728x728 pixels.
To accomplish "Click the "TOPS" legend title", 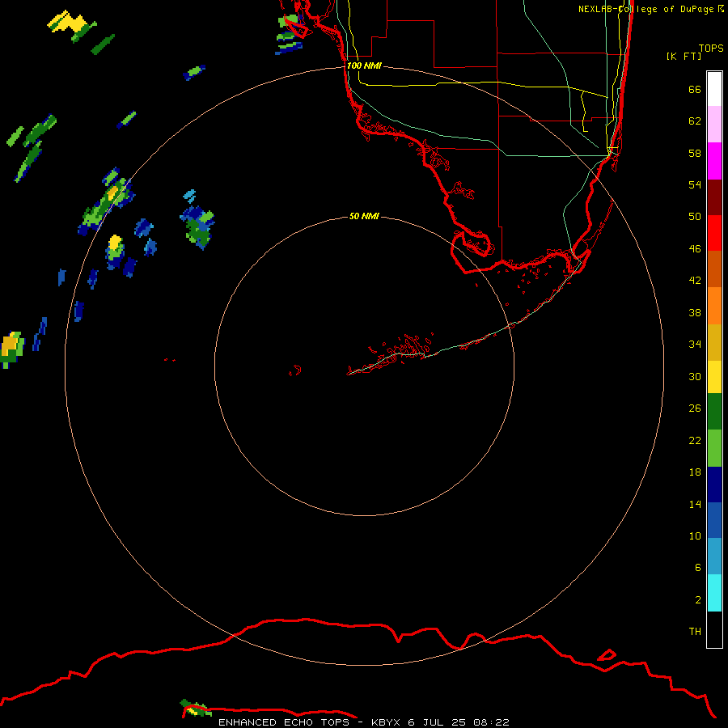I will pos(711,48).
